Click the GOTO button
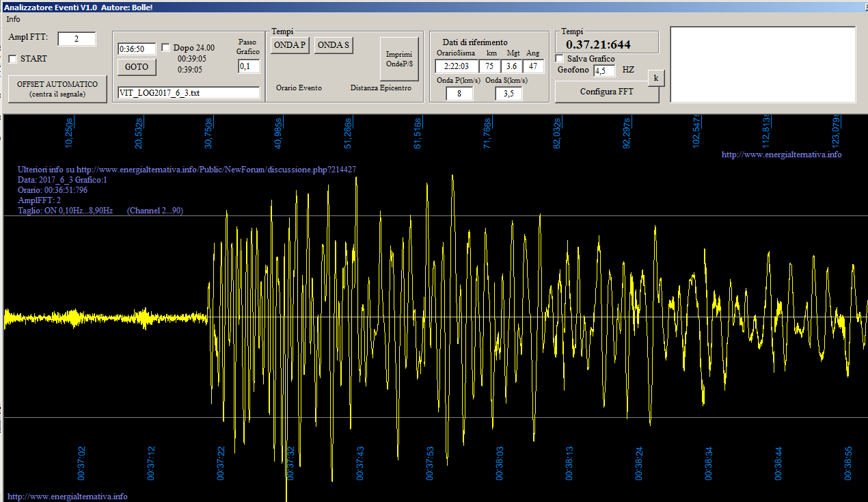 click(x=137, y=67)
